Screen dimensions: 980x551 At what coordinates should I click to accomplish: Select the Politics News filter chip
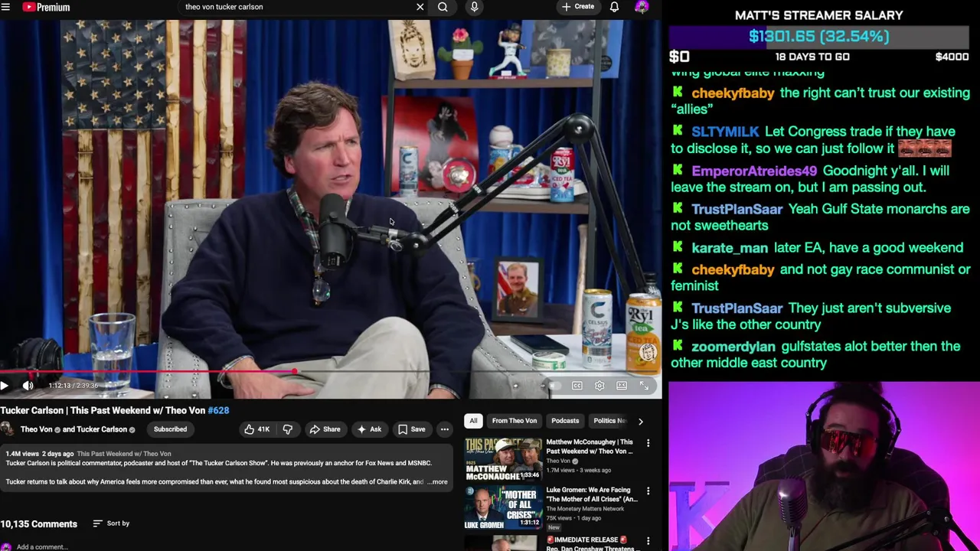(x=609, y=421)
